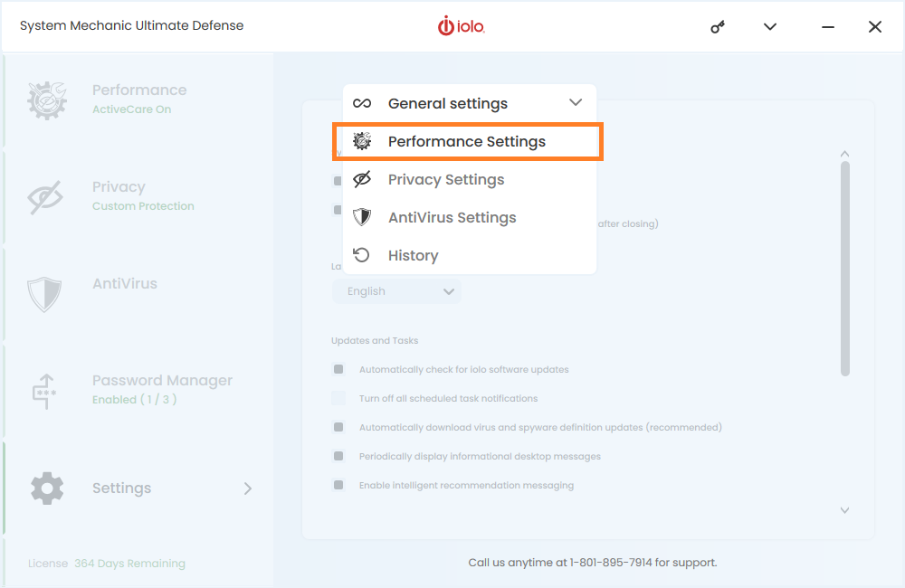Screen dimensions: 905x588
Task: Expand the Settings chevron arrow in sidebar
Action: tap(248, 488)
